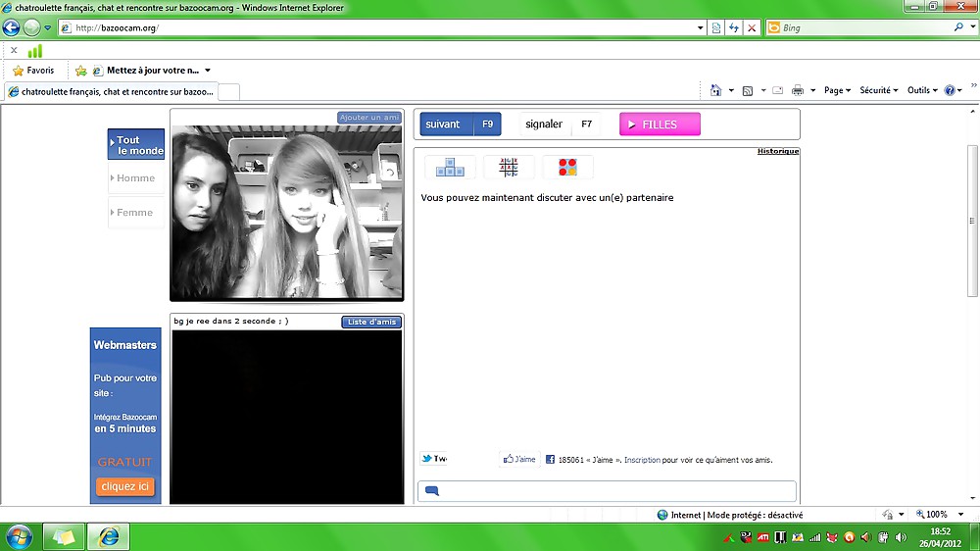Click Ajouter un ami button
The height and width of the screenshot is (551, 980).
tap(369, 118)
